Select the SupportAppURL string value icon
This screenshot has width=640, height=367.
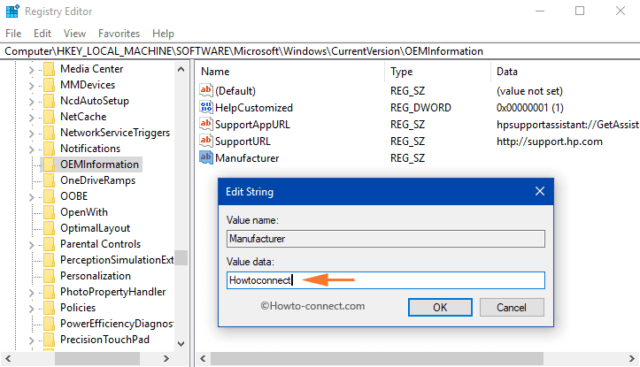[x=206, y=124]
